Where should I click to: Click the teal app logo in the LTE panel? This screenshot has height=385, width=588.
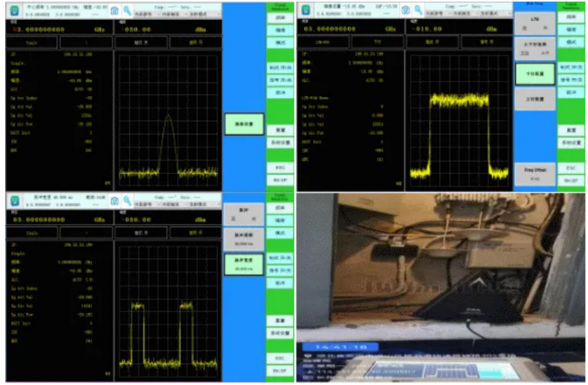pos(306,10)
